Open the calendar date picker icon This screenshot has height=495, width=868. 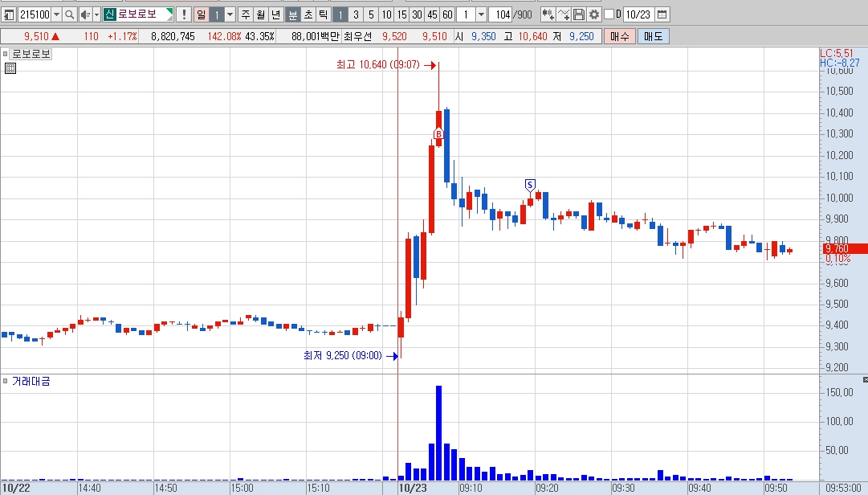point(662,14)
